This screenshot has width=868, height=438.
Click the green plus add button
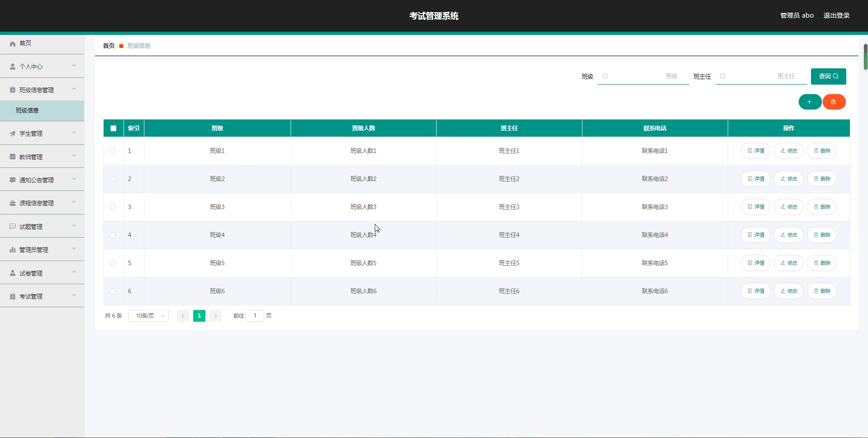point(810,102)
